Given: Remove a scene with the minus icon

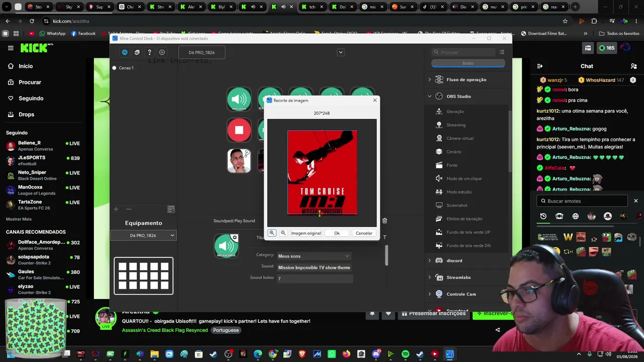Looking at the screenshot, I should point(129,209).
